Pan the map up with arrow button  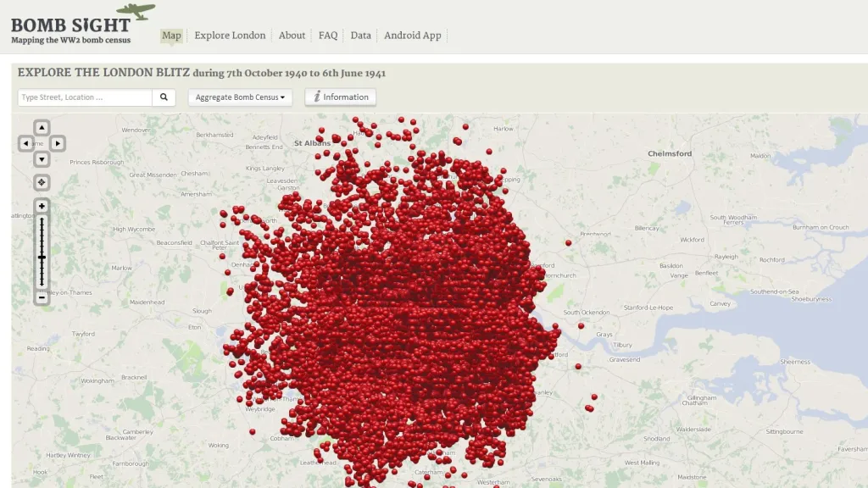pos(41,127)
